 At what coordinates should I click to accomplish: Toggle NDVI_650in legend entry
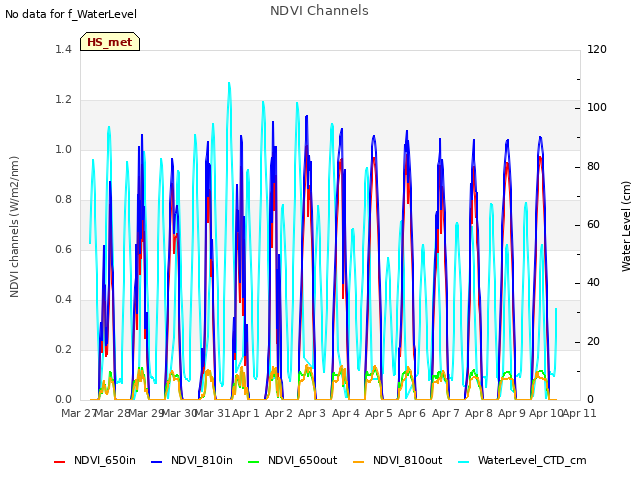click(x=95, y=460)
